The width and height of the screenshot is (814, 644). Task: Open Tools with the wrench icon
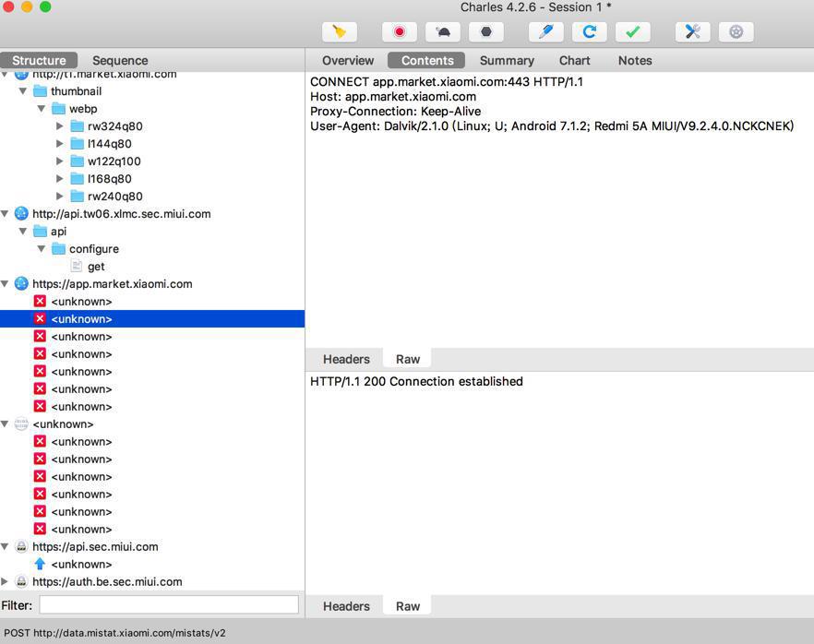[692, 32]
